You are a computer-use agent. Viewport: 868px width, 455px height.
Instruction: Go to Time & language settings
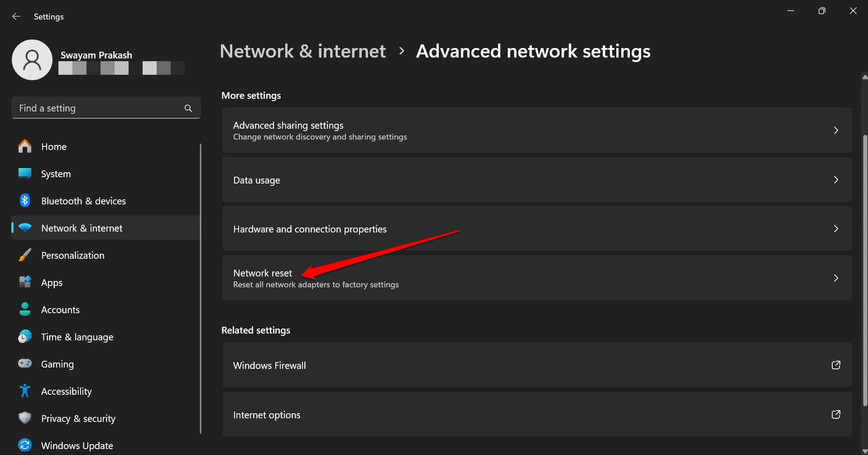pos(77,337)
